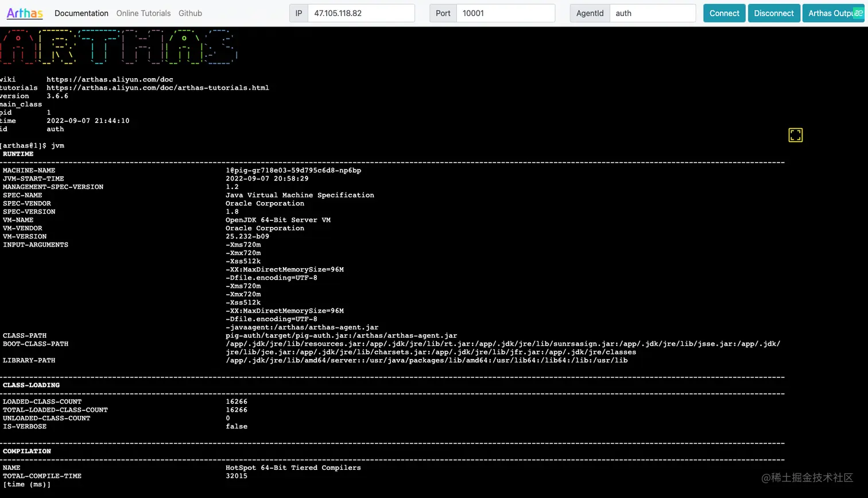
Task: Click the tutorials URL arthas-tutorials.html
Action: click(158, 88)
